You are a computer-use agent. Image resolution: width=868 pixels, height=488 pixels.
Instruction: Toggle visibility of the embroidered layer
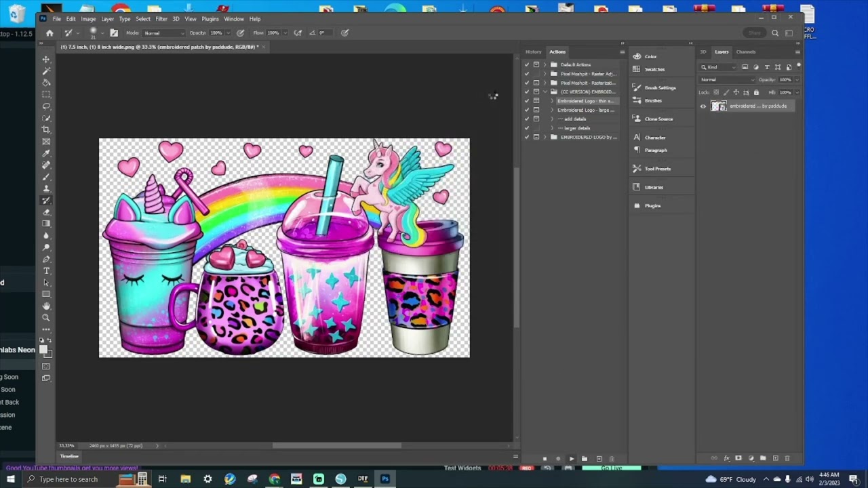703,106
